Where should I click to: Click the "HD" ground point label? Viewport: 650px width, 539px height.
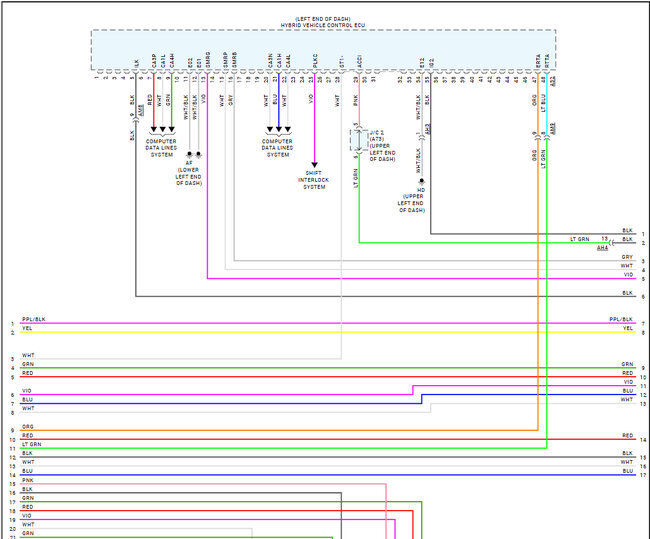(421, 190)
